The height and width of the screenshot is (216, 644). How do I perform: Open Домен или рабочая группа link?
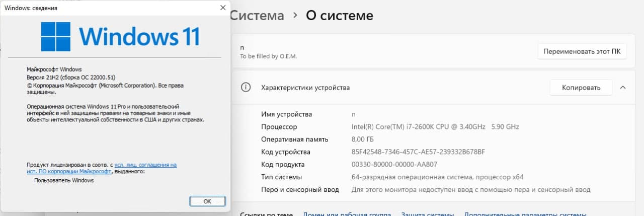pos(347,214)
